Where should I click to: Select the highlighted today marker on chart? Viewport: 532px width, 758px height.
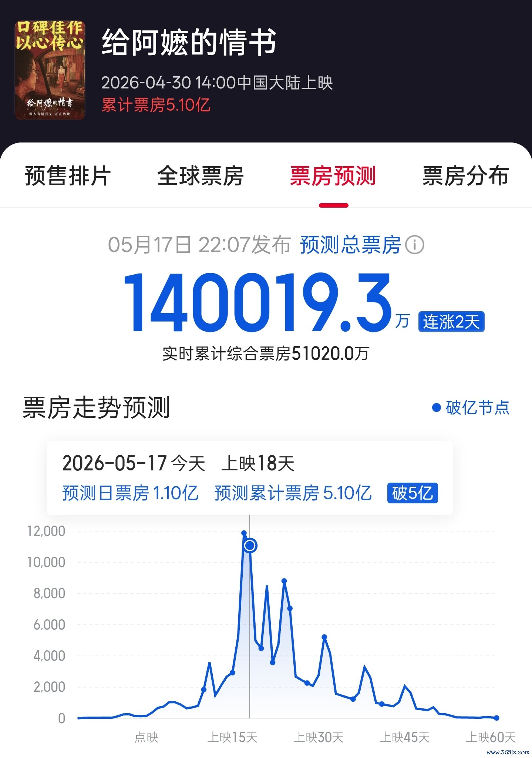click(x=250, y=545)
